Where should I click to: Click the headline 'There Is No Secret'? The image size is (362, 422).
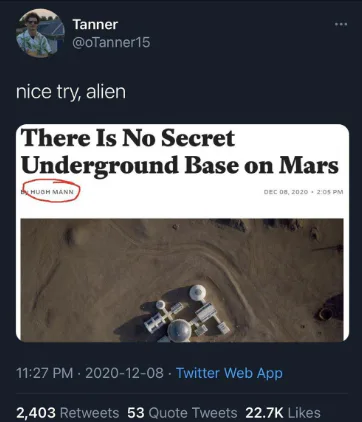click(128, 138)
